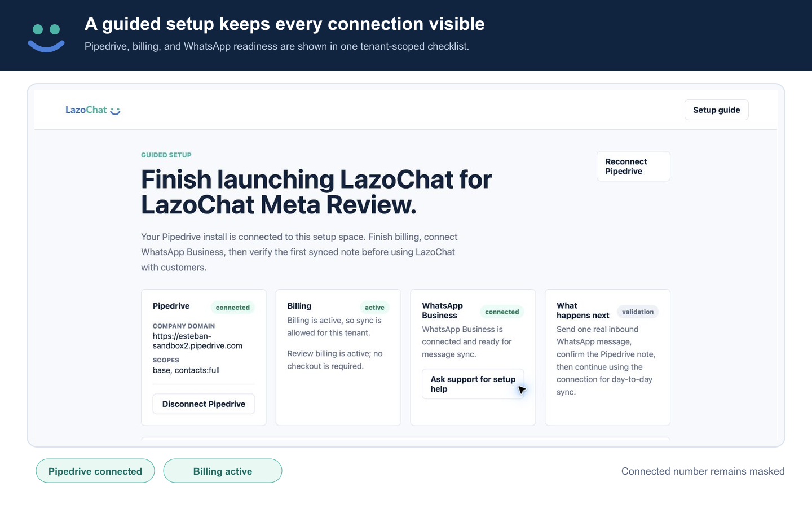Click the Pipedrive connected pill below the panel

pos(95,471)
